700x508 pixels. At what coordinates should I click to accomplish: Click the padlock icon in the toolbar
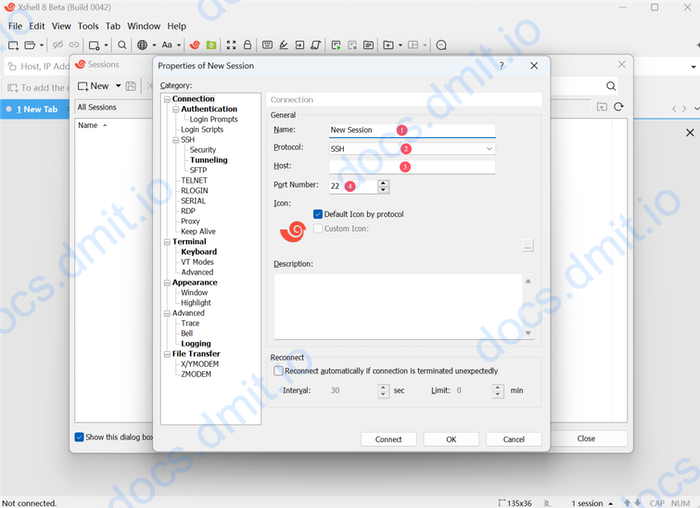[x=248, y=45]
